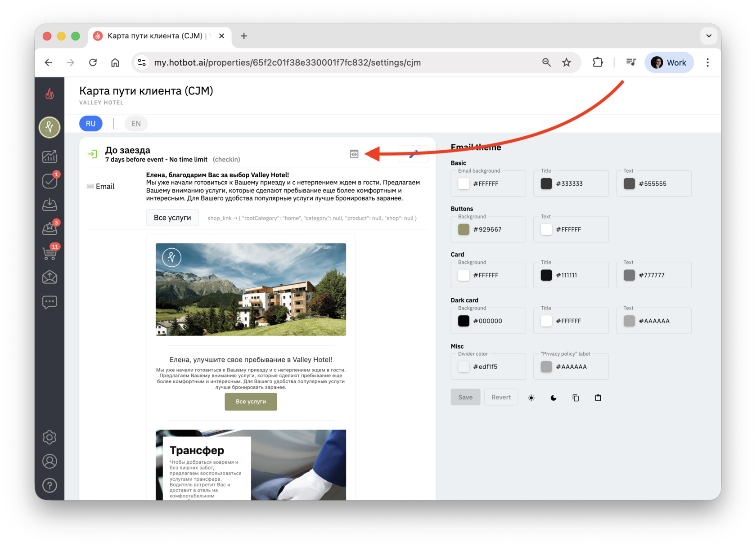Open the zoom magnifier in address bar

tap(546, 63)
